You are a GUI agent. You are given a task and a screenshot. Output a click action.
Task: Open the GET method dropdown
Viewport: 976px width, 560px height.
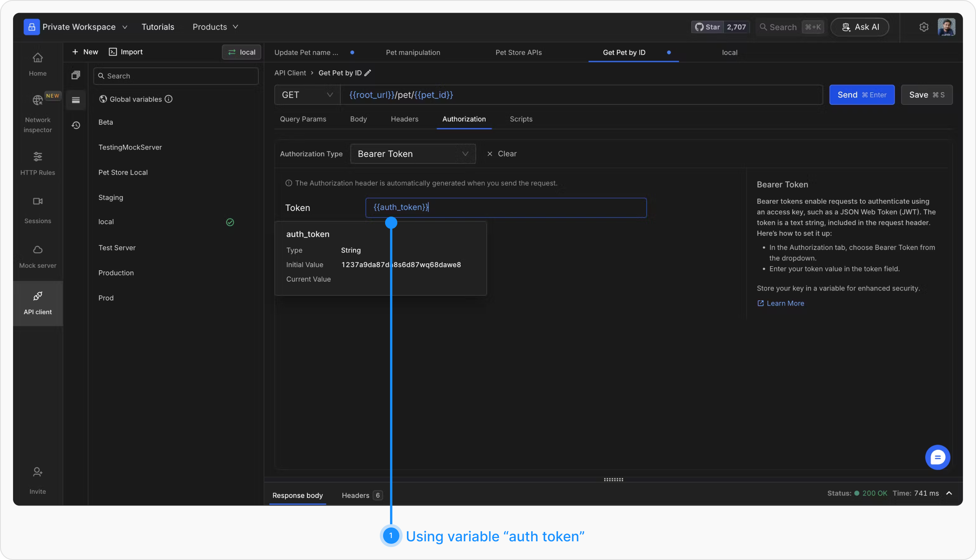[307, 95]
